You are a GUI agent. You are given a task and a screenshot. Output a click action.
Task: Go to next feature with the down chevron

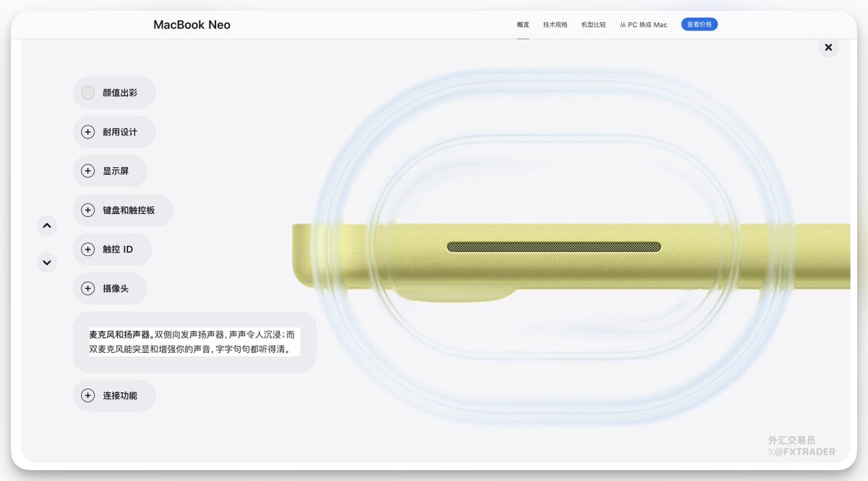point(47,262)
